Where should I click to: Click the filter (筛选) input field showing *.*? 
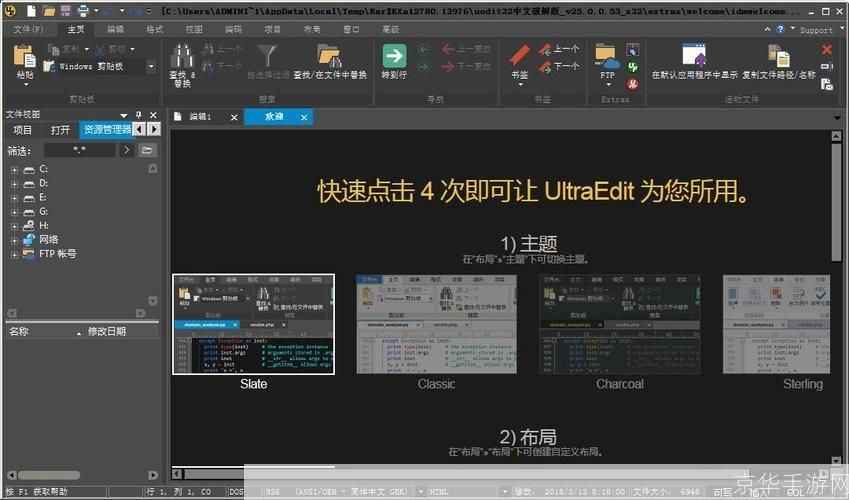(80, 150)
